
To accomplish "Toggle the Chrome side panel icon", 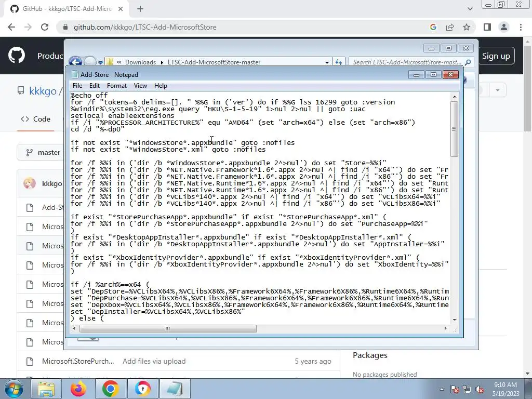I will [487, 27].
